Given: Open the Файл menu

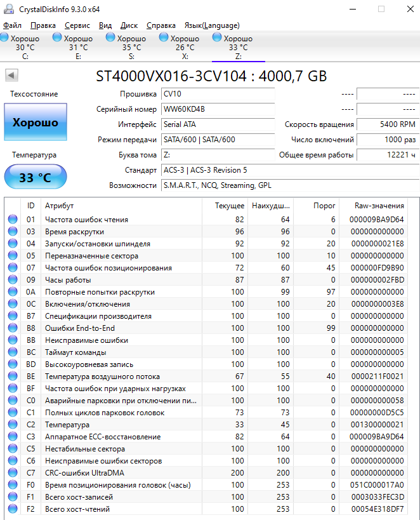Looking at the screenshot, I should pos(12,25).
